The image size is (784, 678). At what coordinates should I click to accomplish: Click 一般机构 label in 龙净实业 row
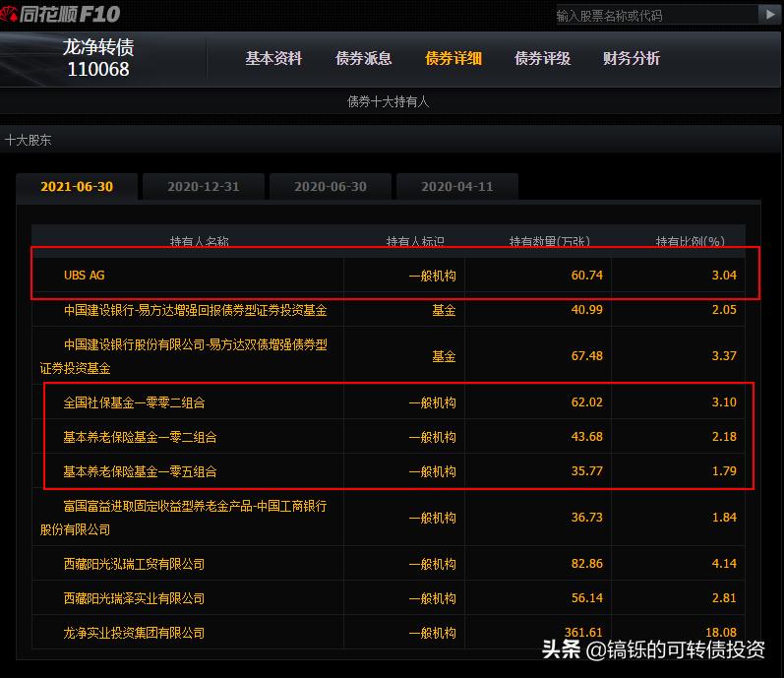[x=432, y=633]
